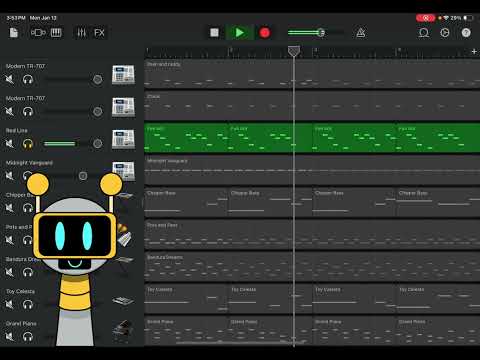This screenshot has width=480, height=360.
Task: Adjust the Midnight Vanguard volume knob
Action: (83, 176)
